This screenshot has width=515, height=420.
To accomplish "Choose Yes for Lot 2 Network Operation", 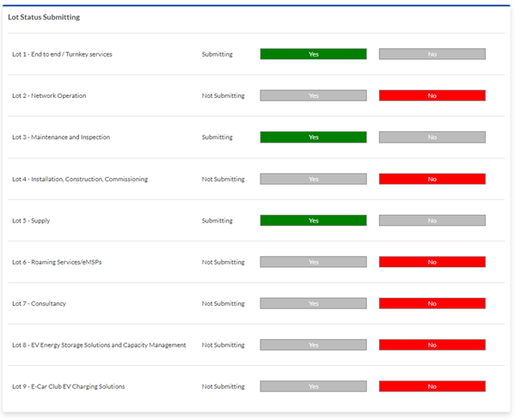I will coord(313,95).
